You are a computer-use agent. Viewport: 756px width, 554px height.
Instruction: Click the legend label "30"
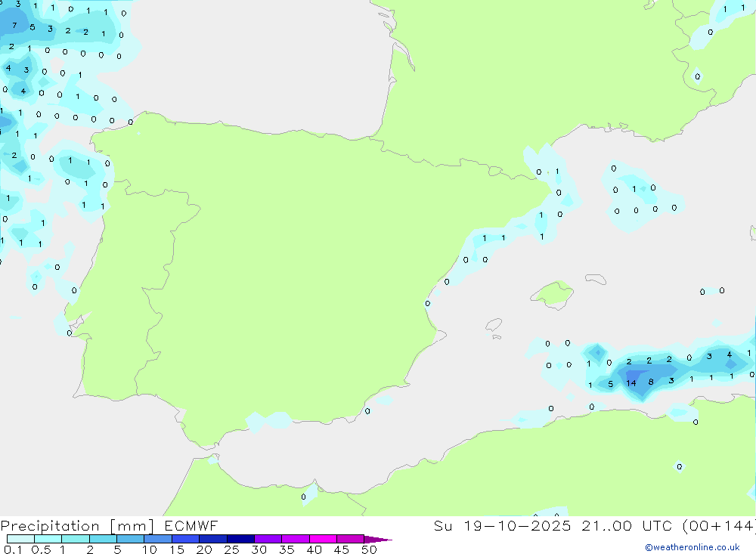[x=259, y=549]
